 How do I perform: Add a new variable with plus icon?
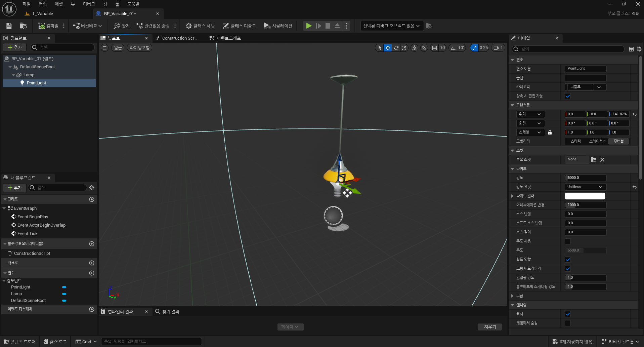coord(92,273)
